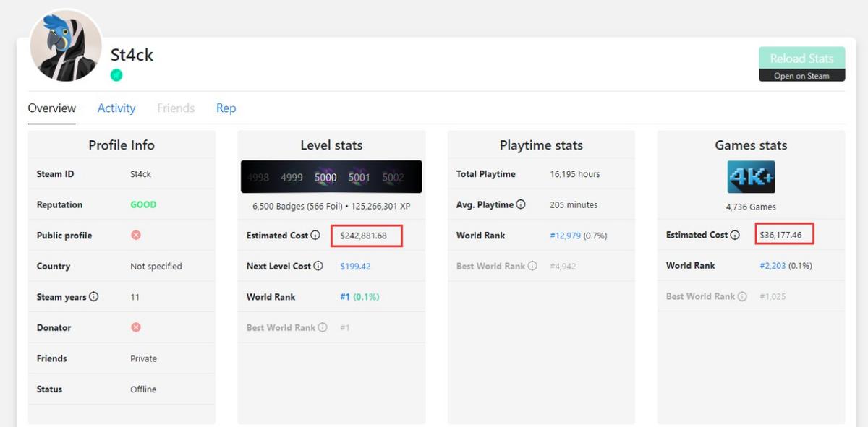868x427 pixels.
Task: Click the St4ck profile avatar
Action: tap(66, 45)
